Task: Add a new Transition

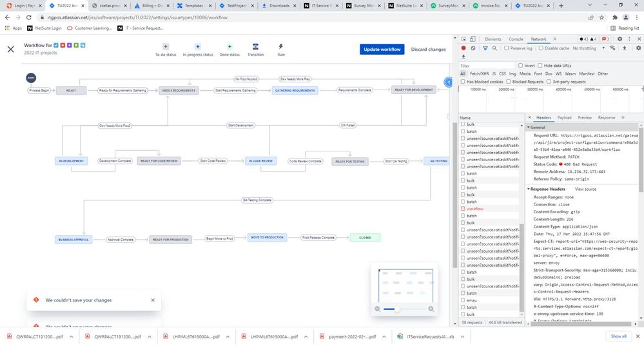Action: pyautogui.click(x=255, y=50)
